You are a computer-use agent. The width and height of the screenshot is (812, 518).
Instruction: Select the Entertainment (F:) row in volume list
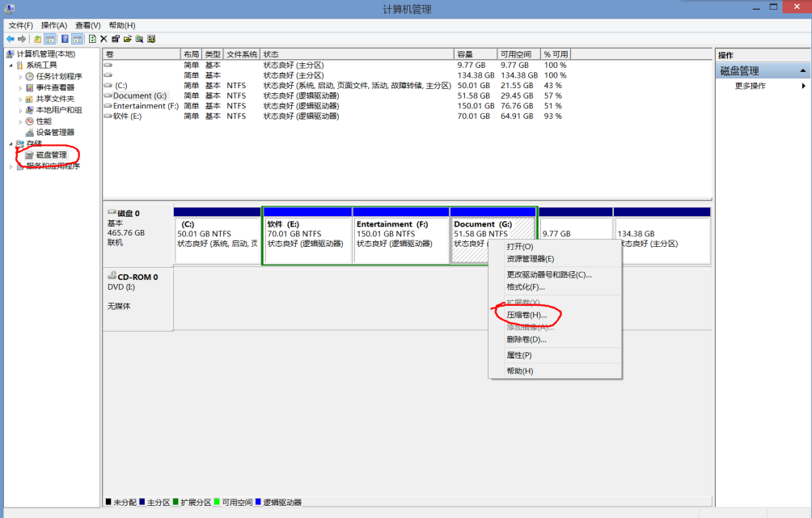point(146,106)
